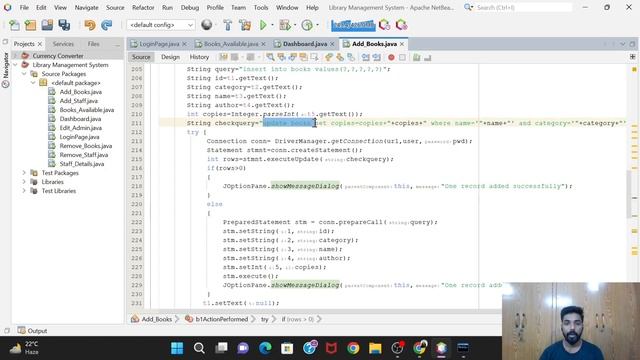The height and width of the screenshot is (360, 640).
Task: Click the red Start Macro Recording icon
Action: [391, 58]
